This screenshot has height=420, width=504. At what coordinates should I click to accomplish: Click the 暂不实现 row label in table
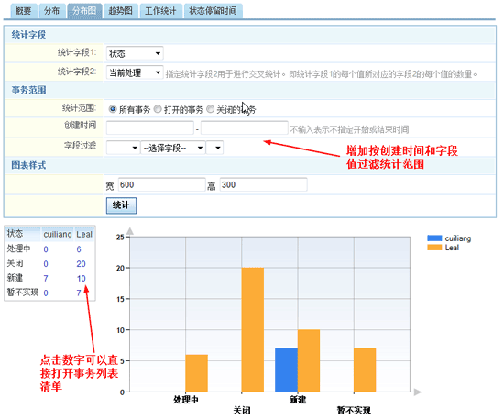click(x=23, y=293)
